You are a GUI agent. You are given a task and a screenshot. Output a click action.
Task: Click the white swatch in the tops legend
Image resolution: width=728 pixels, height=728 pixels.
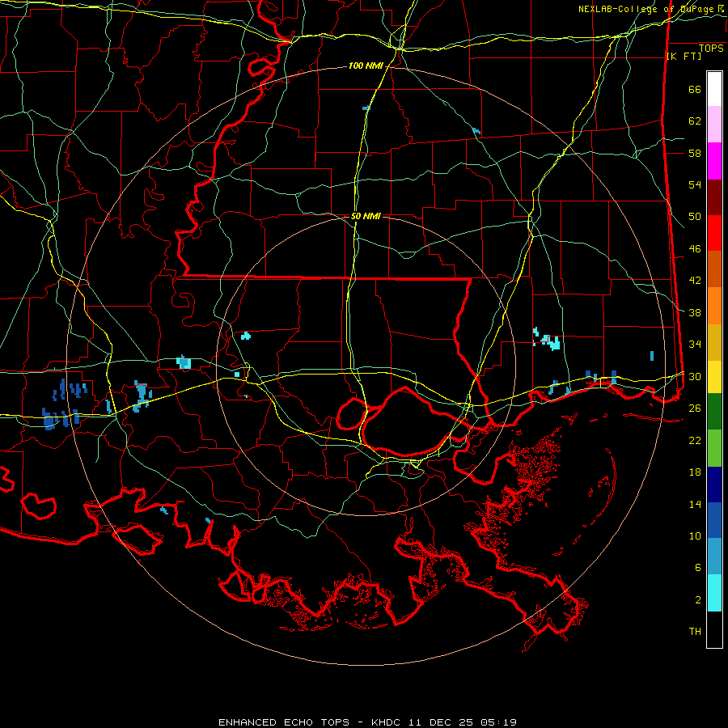[x=714, y=89]
